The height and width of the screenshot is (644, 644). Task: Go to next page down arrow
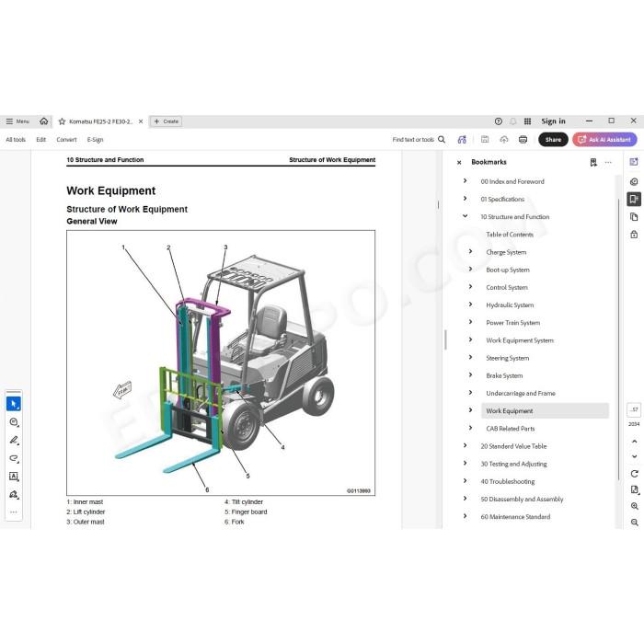click(x=634, y=456)
